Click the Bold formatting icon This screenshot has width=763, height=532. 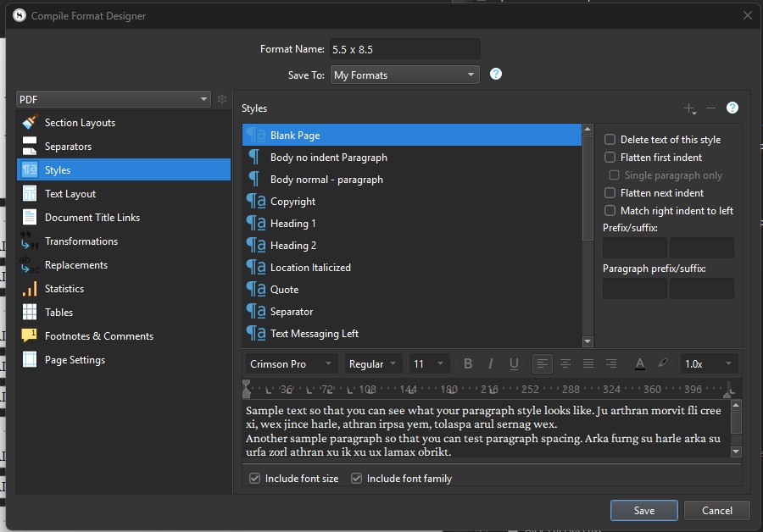(468, 363)
